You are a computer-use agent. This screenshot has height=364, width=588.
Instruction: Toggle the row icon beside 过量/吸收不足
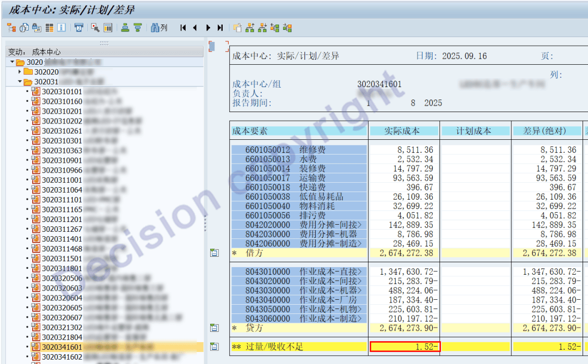coord(215,347)
